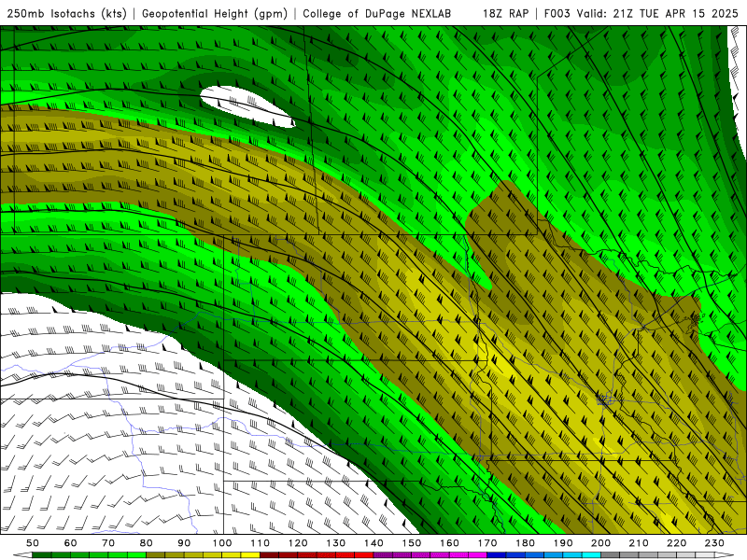Click the "Geopotential Height (gpm)" header text
The image size is (747, 560).
coord(215,13)
